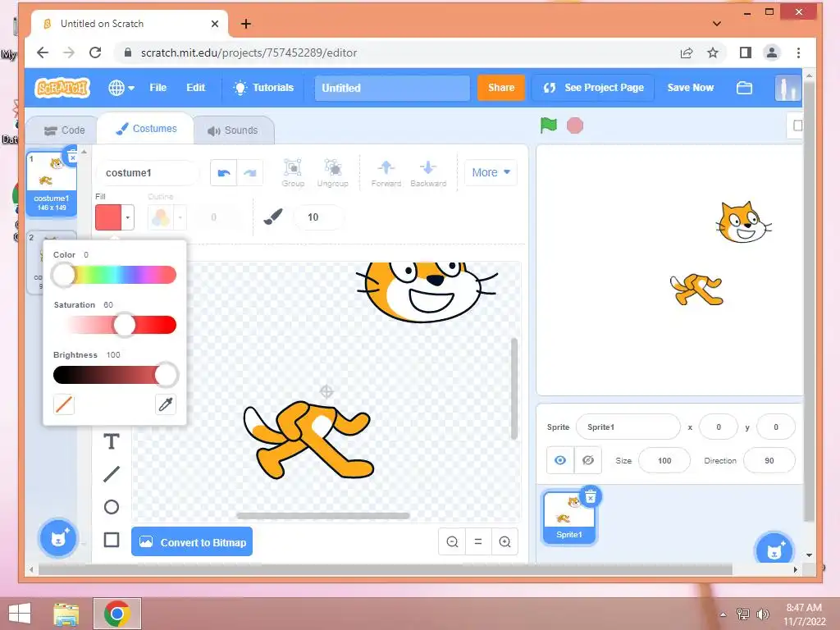
Task: Click the Color hue slider handle
Action: pyautogui.click(x=64, y=275)
